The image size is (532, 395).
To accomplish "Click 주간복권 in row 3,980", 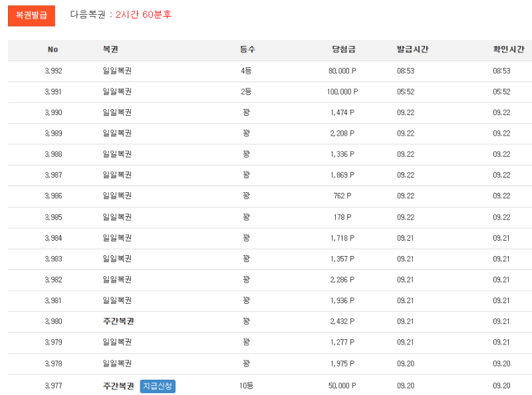I will pyautogui.click(x=118, y=321).
